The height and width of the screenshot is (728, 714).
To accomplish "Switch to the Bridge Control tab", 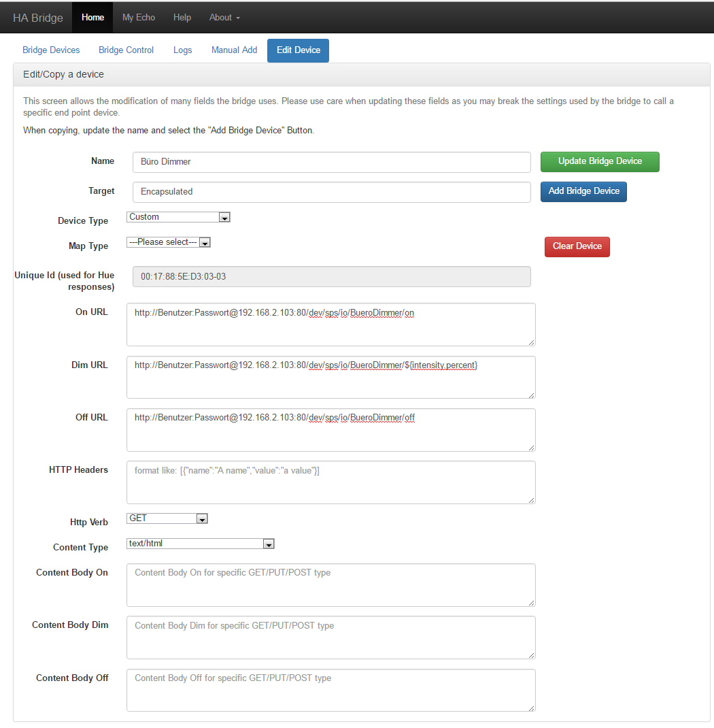I will click(126, 50).
